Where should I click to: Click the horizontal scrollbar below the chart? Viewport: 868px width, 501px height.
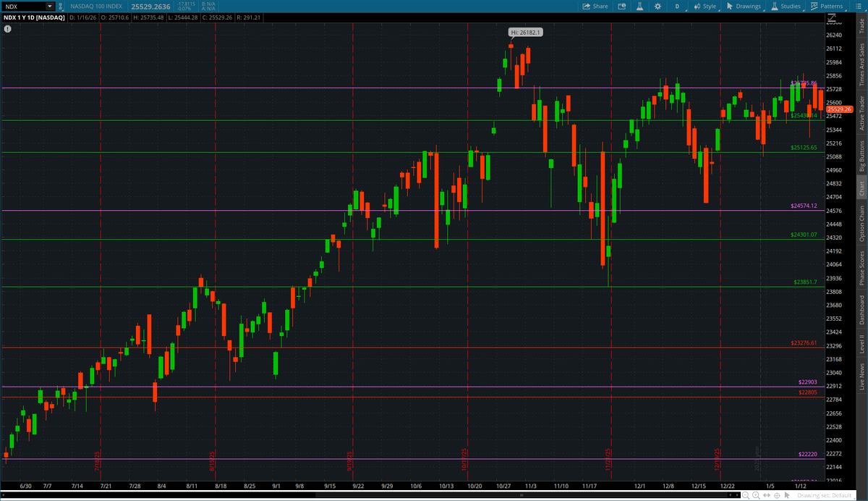(x=362, y=495)
